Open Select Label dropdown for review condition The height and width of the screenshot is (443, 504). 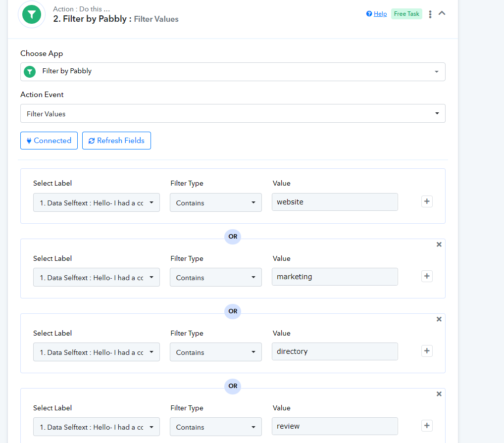[97, 427]
